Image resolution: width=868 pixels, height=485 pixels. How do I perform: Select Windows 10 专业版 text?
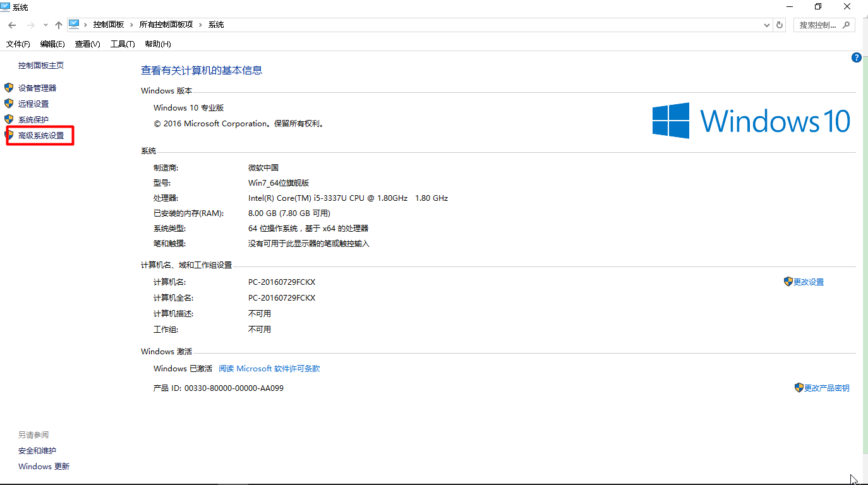[189, 108]
